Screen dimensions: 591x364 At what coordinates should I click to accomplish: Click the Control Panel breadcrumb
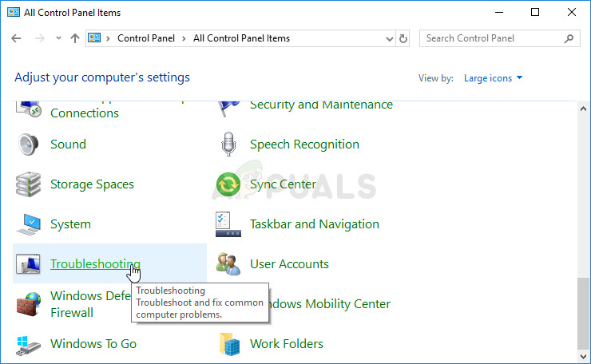[146, 38]
